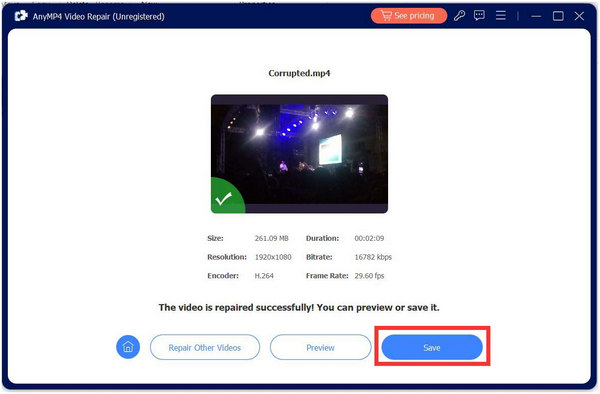Maximize the Video Repair window
The image size is (600, 394).
pyautogui.click(x=558, y=16)
